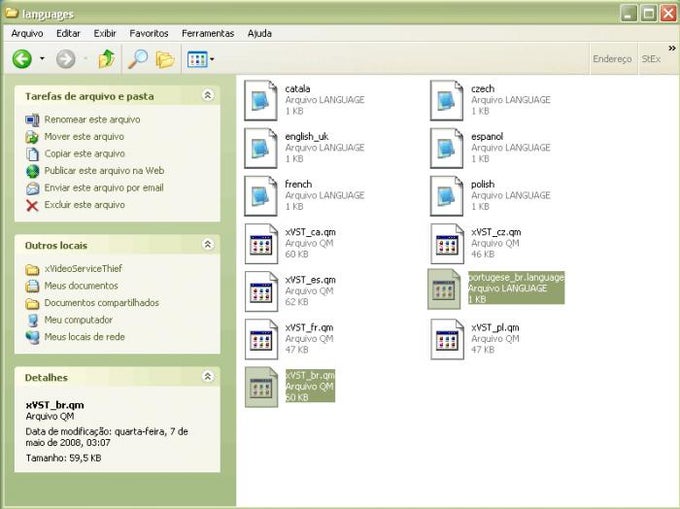Open Meus documentos link
The height and width of the screenshot is (509, 680).
[x=81, y=286]
